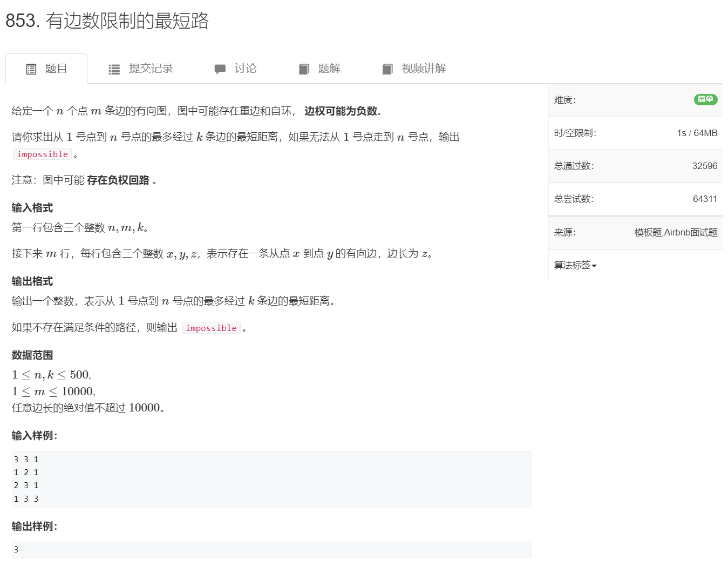728x567 pixels.
Task: Click the 总通过数 value 32596
Action: [705, 166]
